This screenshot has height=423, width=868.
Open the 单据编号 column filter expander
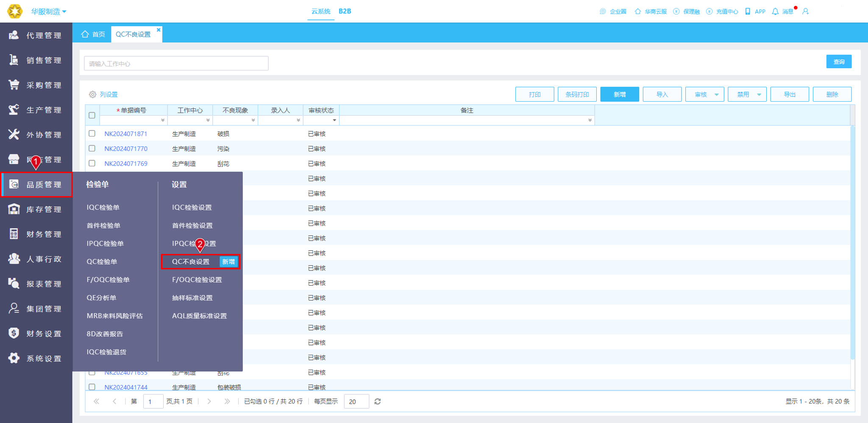click(x=163, y=120)
